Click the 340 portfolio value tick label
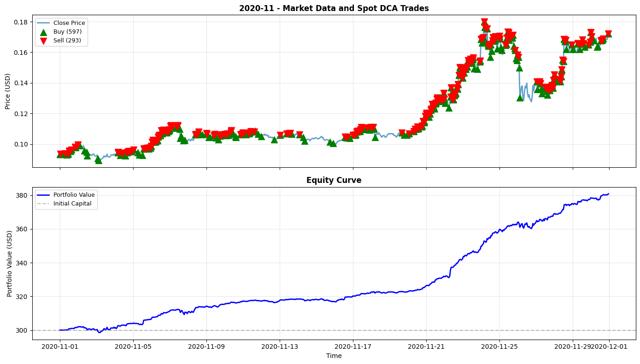Viewport: 640px width, 364px height. tap(23, 263)
